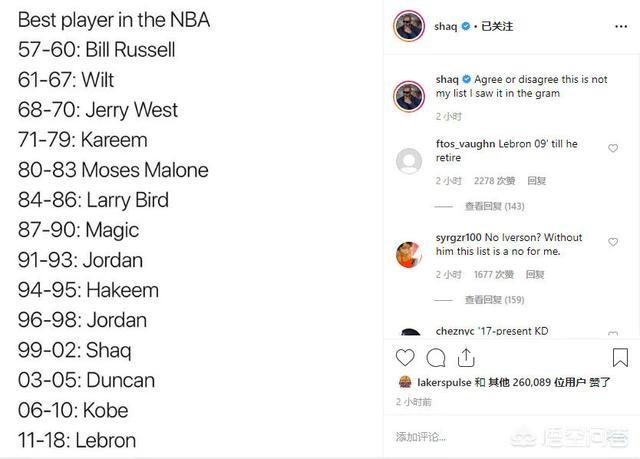Open shaq's profile picture in header

coord(409,26)
